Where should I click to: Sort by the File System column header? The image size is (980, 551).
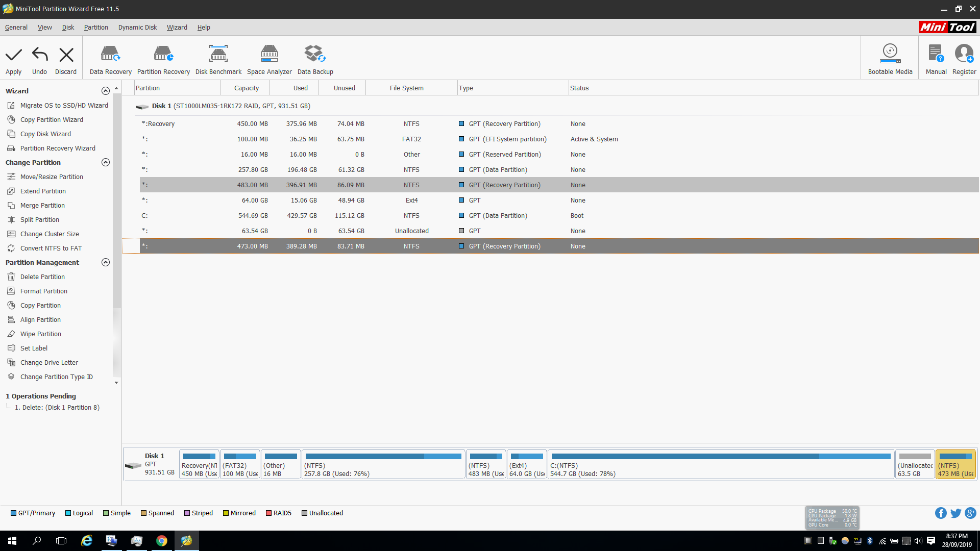pos(412,88)
